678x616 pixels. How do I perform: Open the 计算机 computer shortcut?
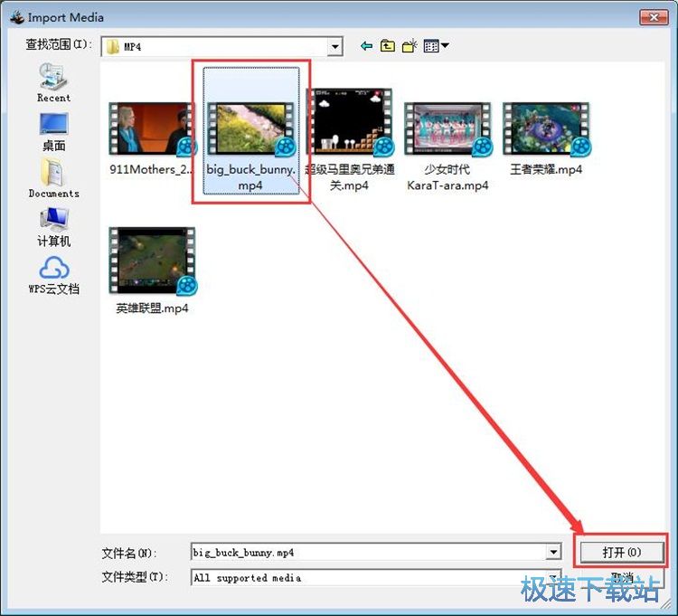(53, 227)
